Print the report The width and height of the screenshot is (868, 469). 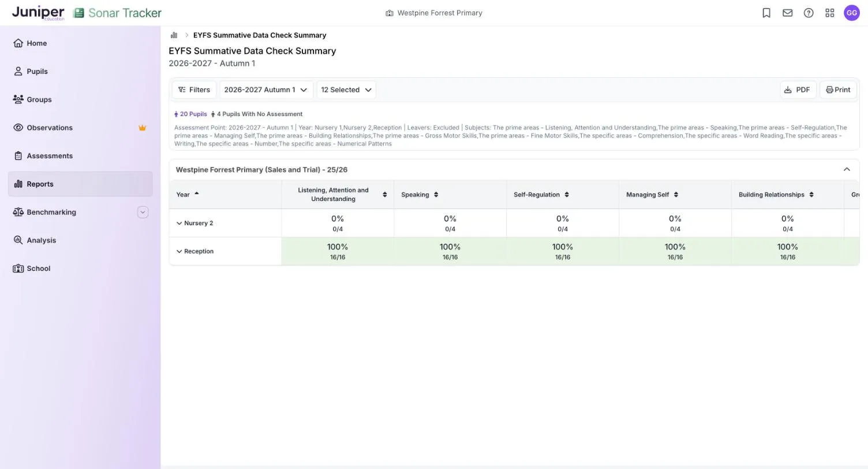(838, 90)
